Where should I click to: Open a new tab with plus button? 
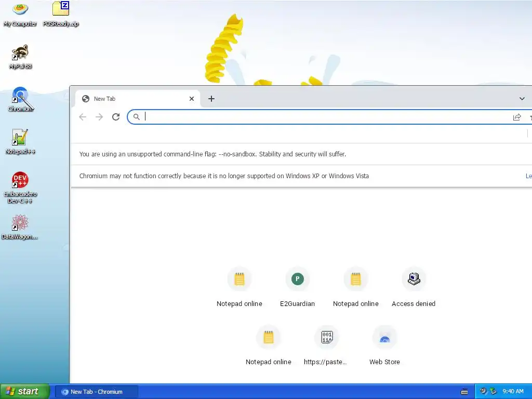pos(211,99)
